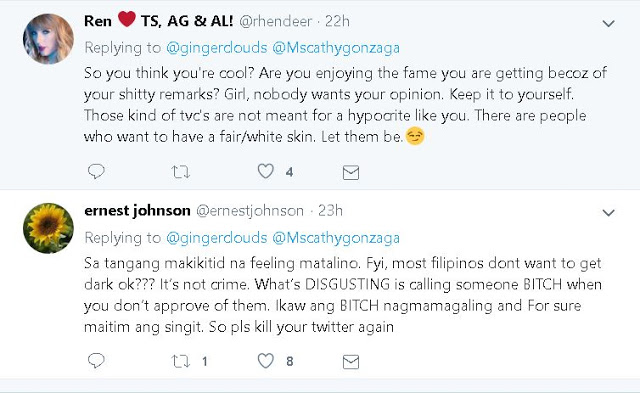Click the ernest johnson display name
This screenshot has height=393, width=640.
137,211
